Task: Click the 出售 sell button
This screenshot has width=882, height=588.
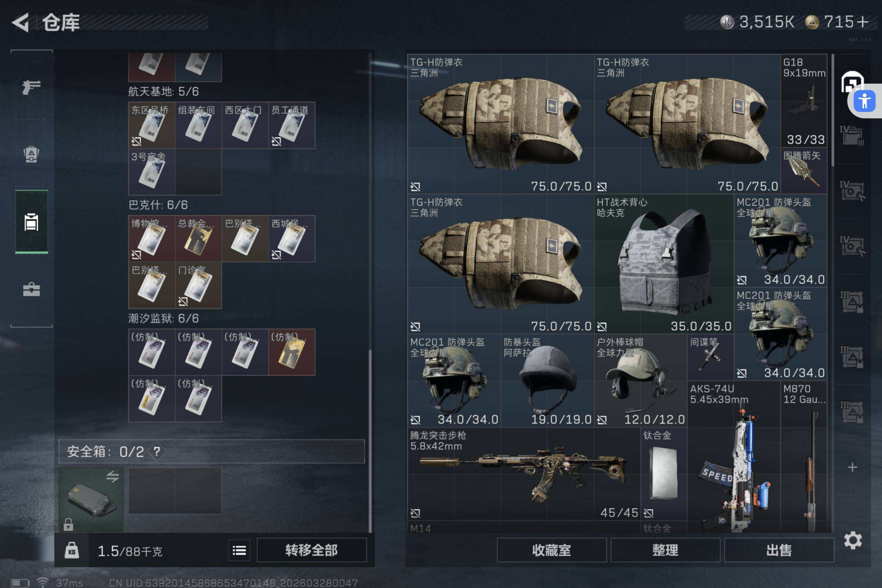Action: pos(779,550)
